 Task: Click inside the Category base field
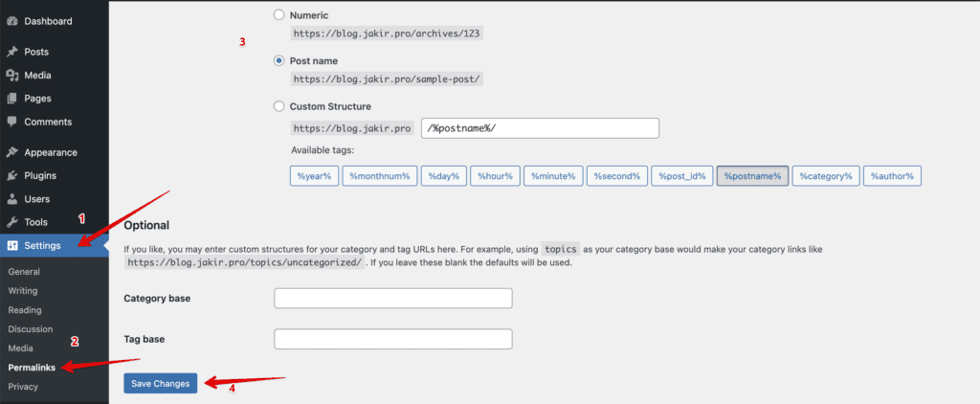[x=392, y=299]
